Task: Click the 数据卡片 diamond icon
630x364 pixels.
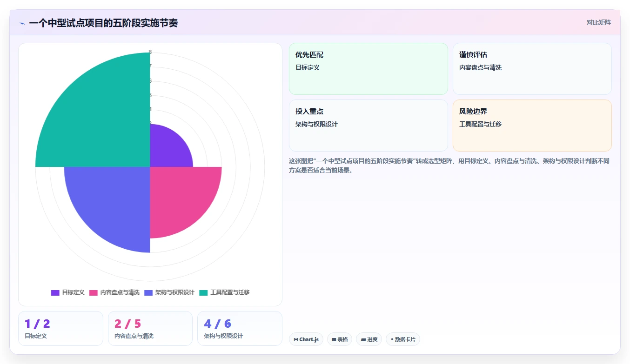Action: coord(392,339)
